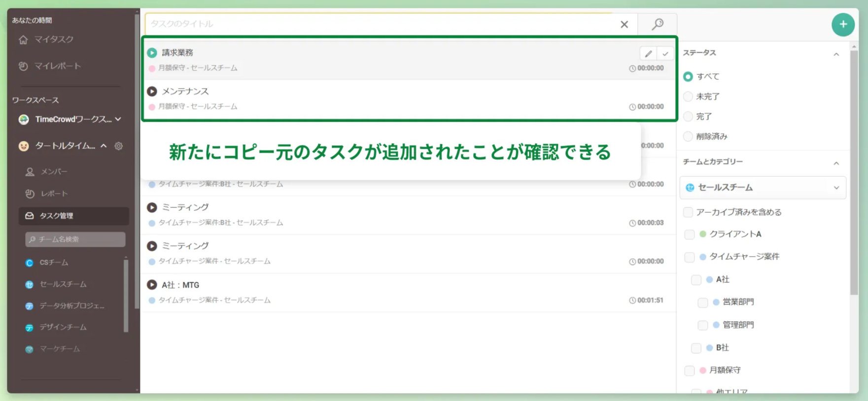This screenshot has height=401, width=868.
Task: Check the B社 category checkbox
Action: point(696,348)
